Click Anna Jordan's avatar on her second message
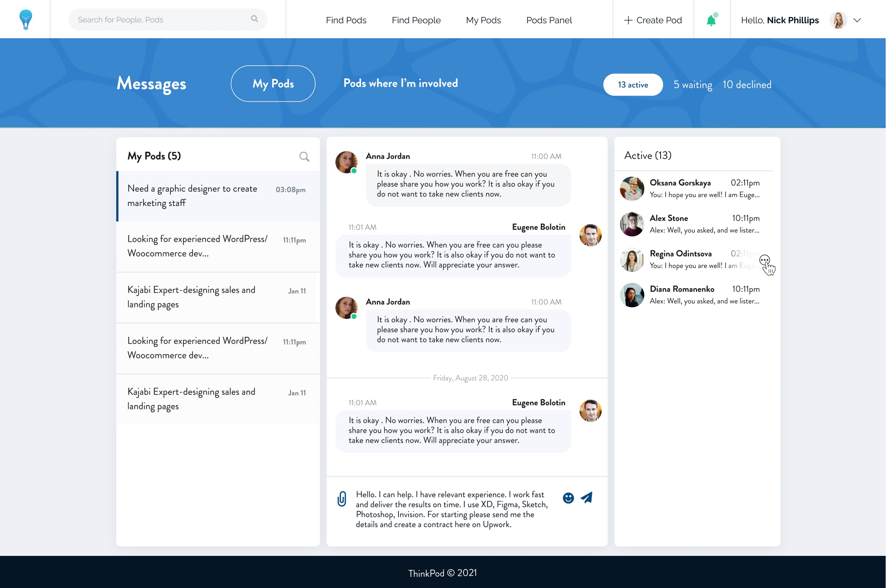The image size is (886, 588). coord(346,308)
